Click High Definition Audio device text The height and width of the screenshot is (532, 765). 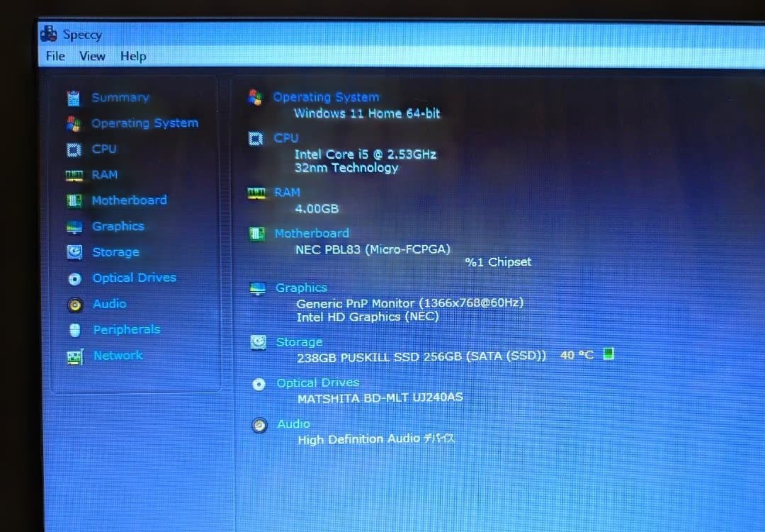(x=376, y=439)
